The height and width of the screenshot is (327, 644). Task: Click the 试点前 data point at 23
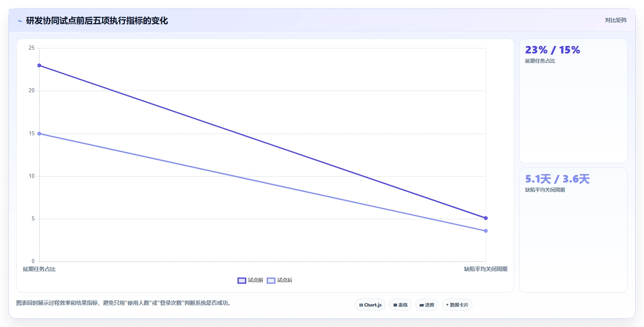click(39, 65)
